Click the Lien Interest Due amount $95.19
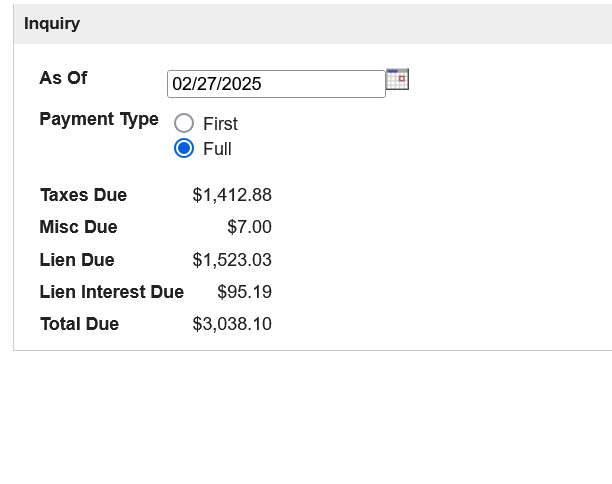Image resolution: width=612 pixels, height=484 pixels. click(244, 292)
